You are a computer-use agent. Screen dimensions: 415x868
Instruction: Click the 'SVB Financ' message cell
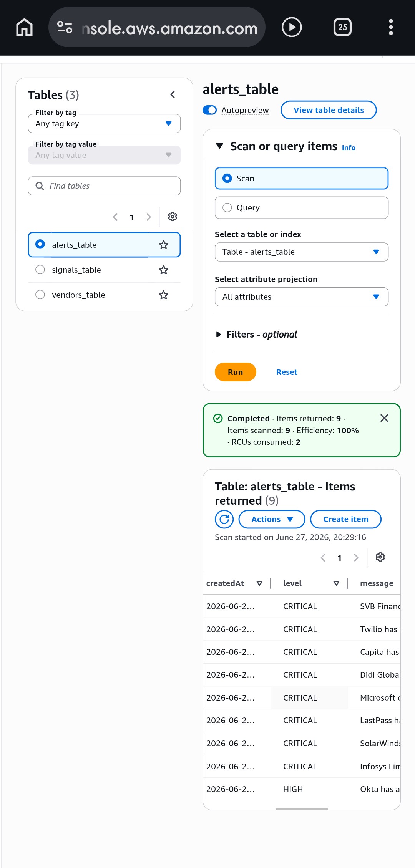380,606
